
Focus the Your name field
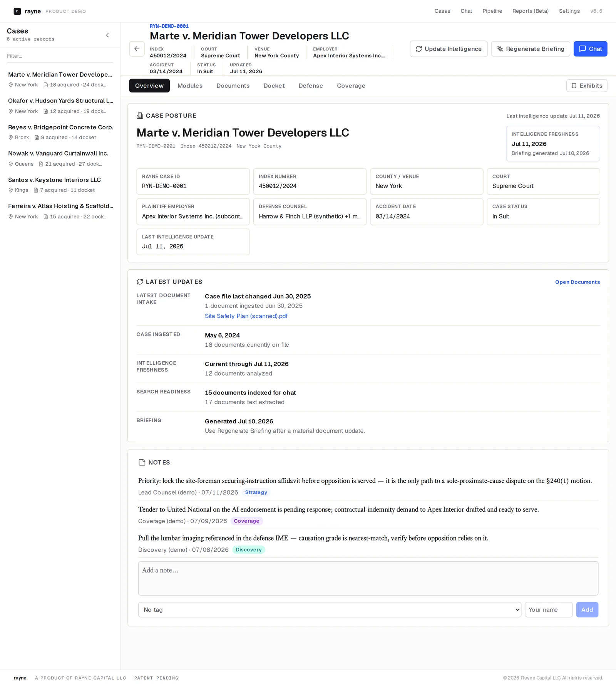(x=549, y=609)
